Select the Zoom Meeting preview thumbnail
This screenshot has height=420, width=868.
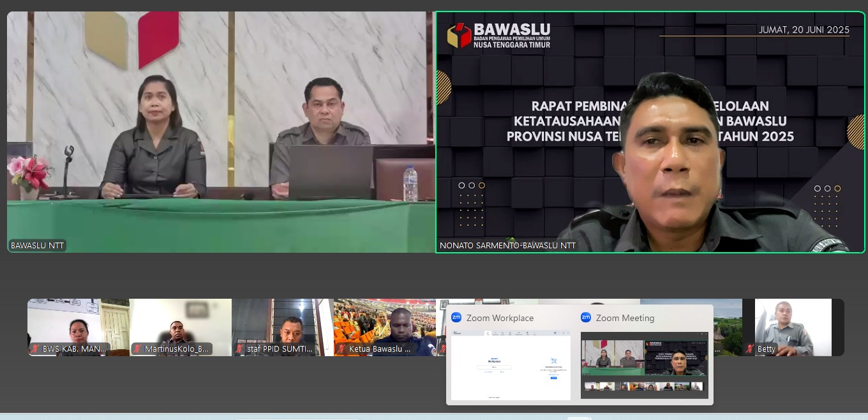point(645,364)
